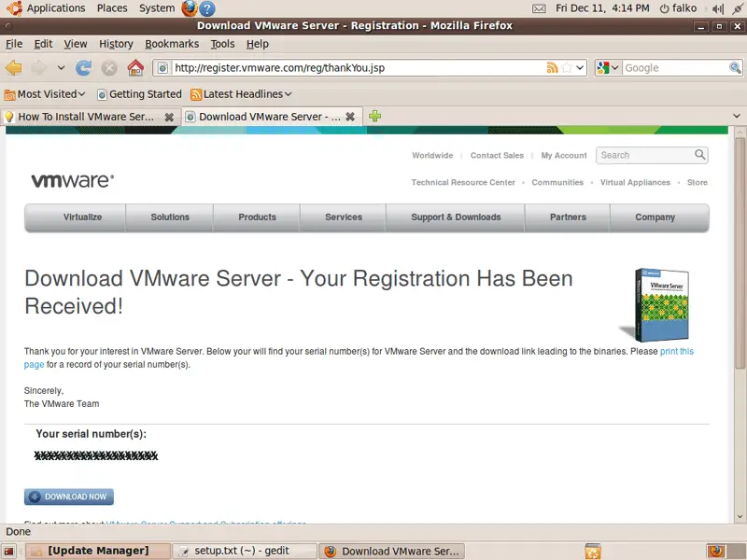Click the RSS feed icon in address bar
The image size is (747, 560).
[552, 67]
